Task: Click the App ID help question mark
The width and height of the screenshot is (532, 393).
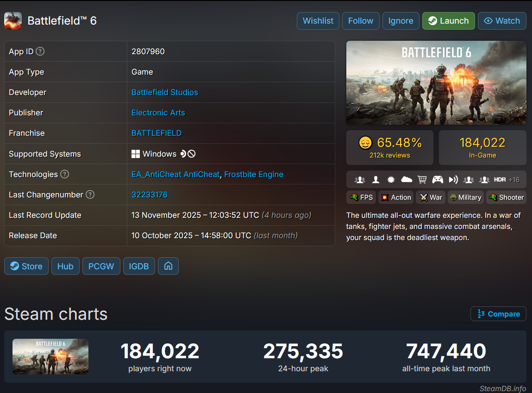Action: coord(40,51)
